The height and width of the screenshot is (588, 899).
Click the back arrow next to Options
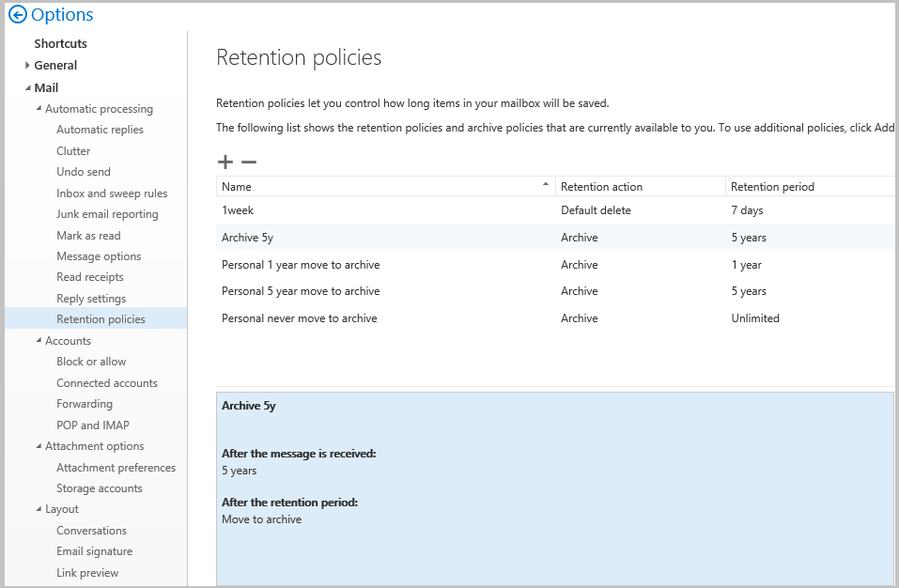(x=17, y=15)
